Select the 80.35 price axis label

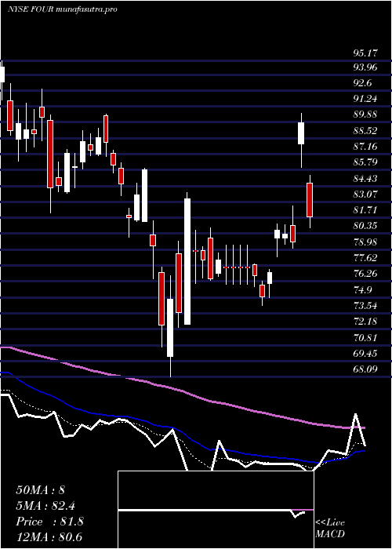(365, 226)
